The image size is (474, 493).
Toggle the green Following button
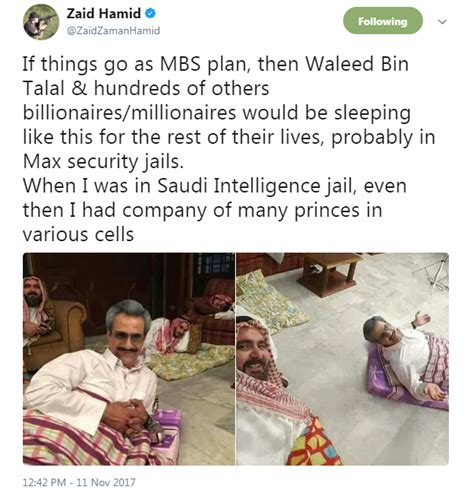[383, 21]
